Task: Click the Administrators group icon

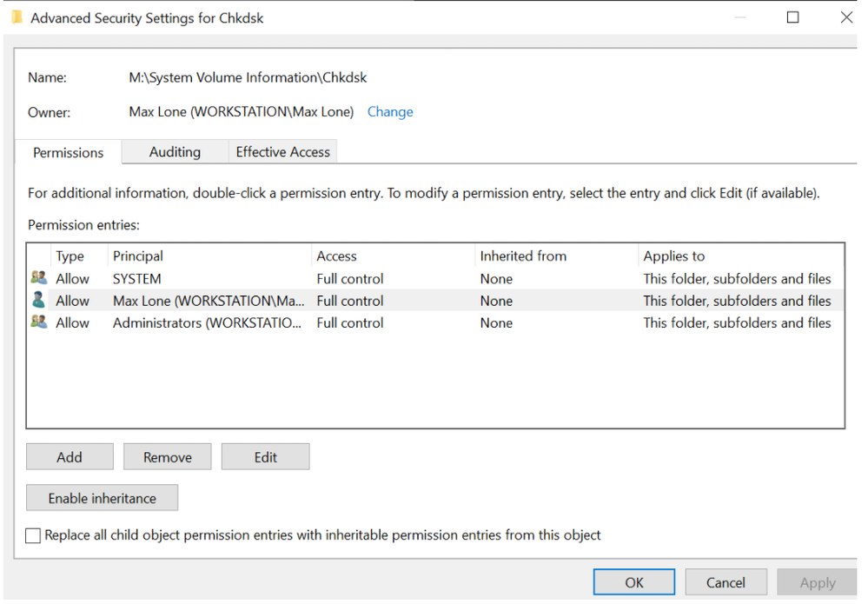Action: coord(38,322)
